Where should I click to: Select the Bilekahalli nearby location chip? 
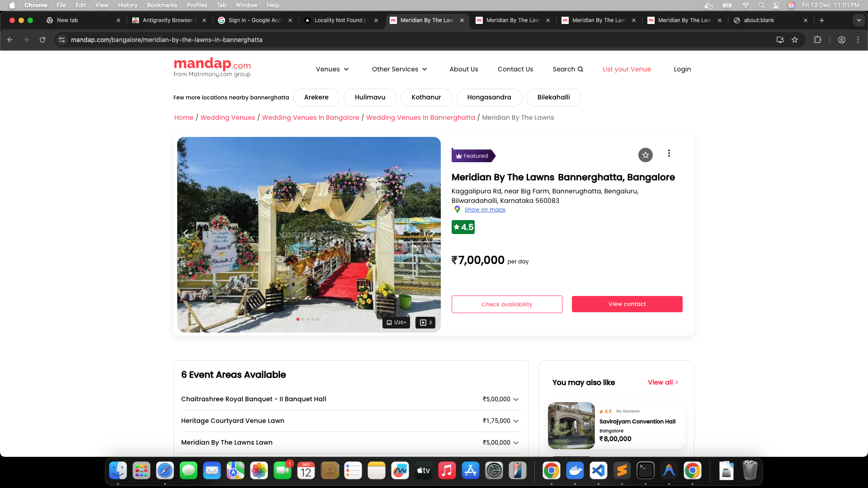553,97
